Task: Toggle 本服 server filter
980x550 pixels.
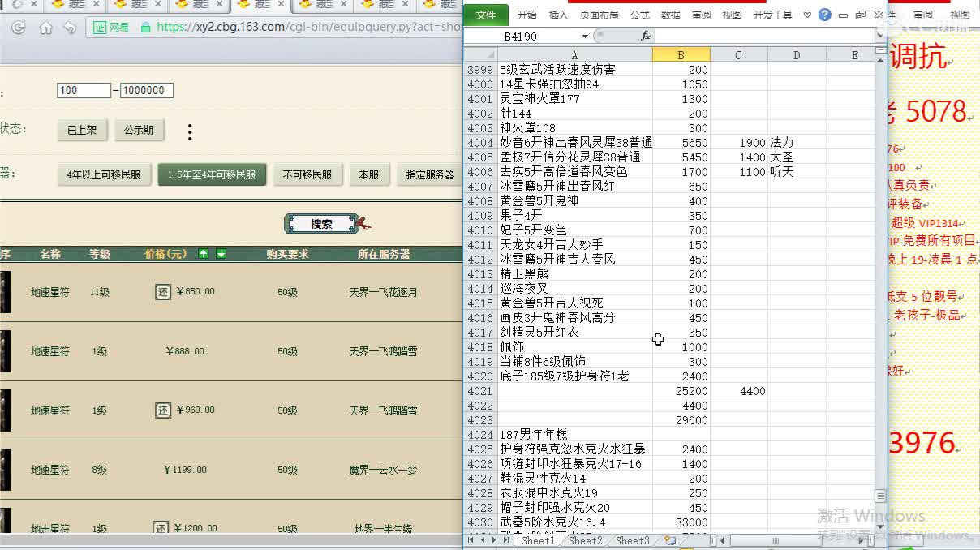Action: pos(369,174)
